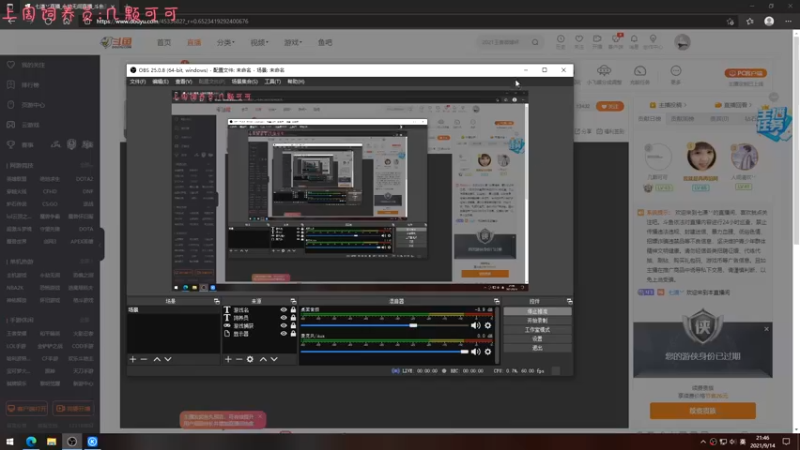Toggle lock on the display capture source
The width and height of the screenshot is (800, 450).
[293, 334]
